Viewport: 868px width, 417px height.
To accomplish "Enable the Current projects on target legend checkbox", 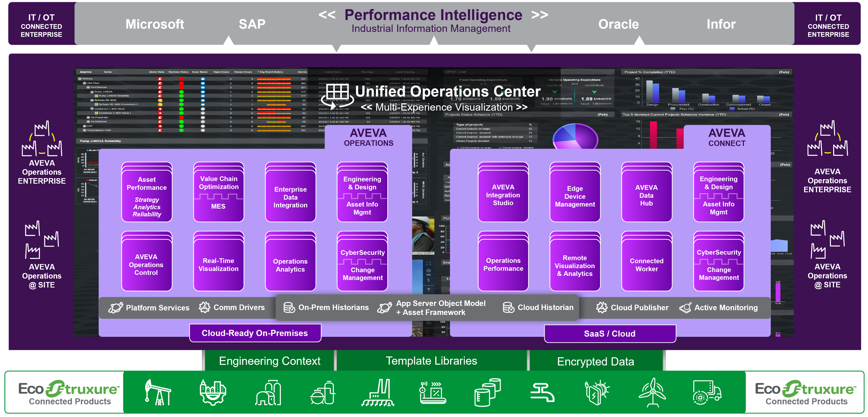I will 458,148.
